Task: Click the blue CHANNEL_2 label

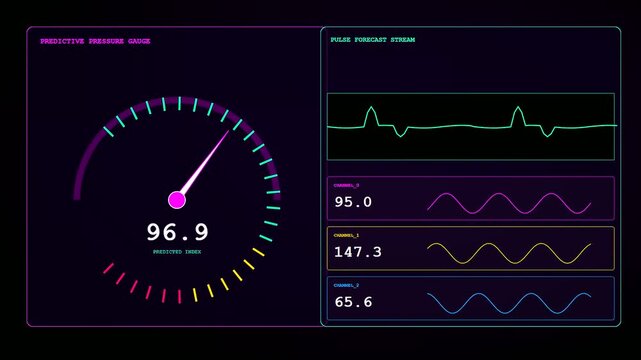Action: tap(346, 285)
